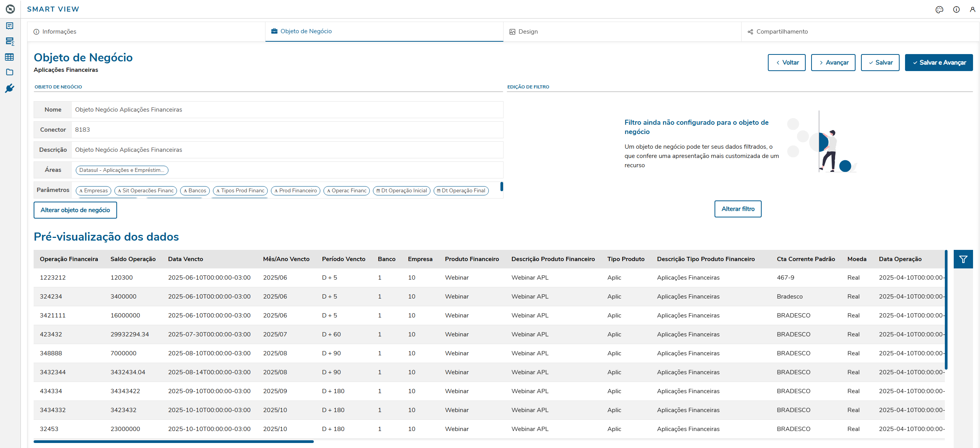This screenshot has width=980, height=448.
Task: Open the folder icon in the sidebar
Action: pyautogui.click(x=10, y=72)
